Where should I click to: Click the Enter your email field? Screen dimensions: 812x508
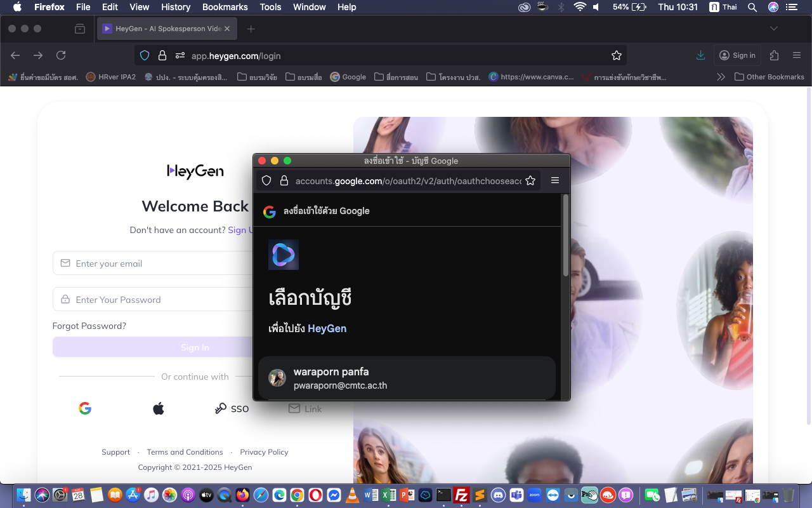pos(159,264)
